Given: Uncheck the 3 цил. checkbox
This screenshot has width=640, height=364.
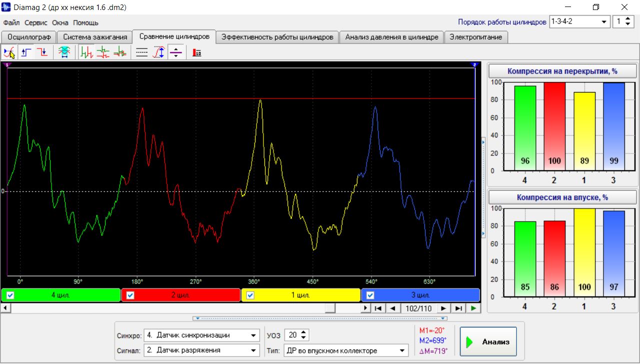Looking at the screenshot, I should tap(370, 295).
